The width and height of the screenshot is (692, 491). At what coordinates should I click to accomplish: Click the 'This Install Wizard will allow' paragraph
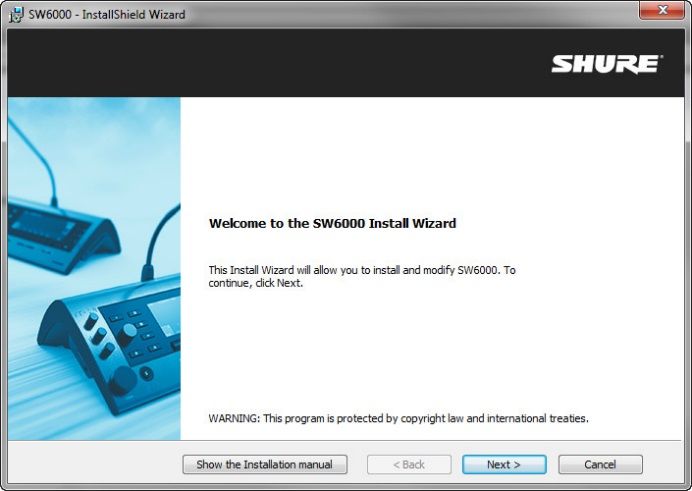pyautogui.click(x=362, y=276)
